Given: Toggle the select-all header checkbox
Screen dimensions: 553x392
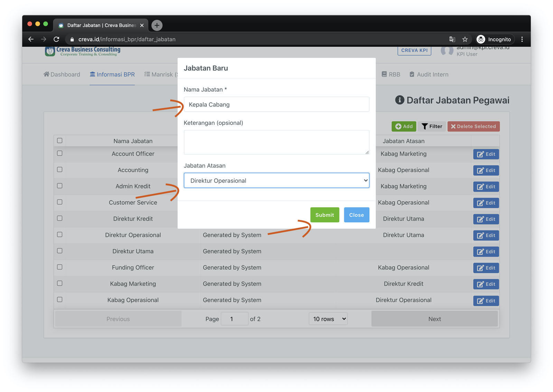Looking at the screenshot, I should click(60, 141).
